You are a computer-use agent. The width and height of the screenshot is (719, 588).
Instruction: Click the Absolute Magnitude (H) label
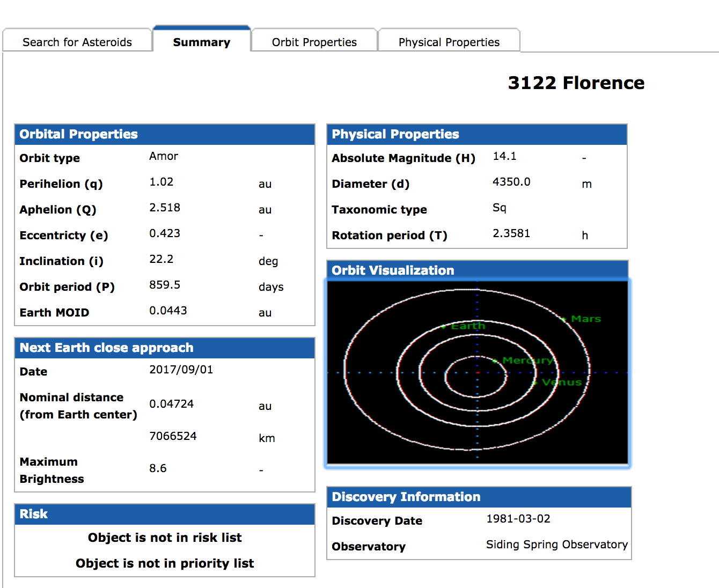pos(403,158)
